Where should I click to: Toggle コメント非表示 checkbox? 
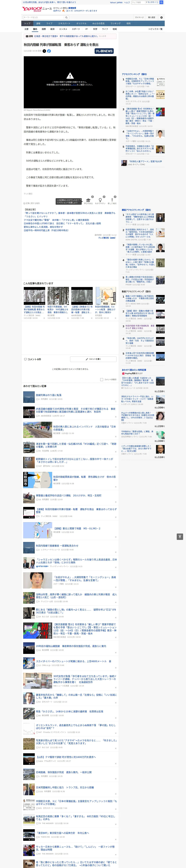click(102, 379)
